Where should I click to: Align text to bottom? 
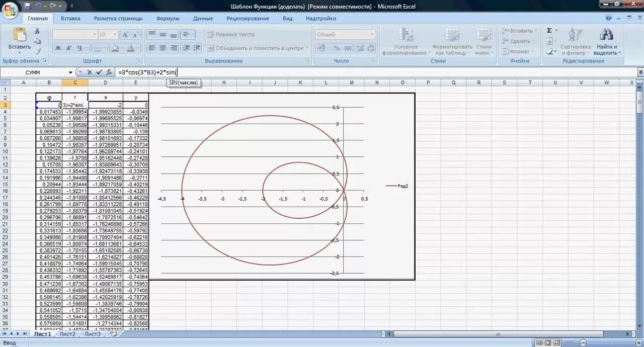tap(174, 35)
